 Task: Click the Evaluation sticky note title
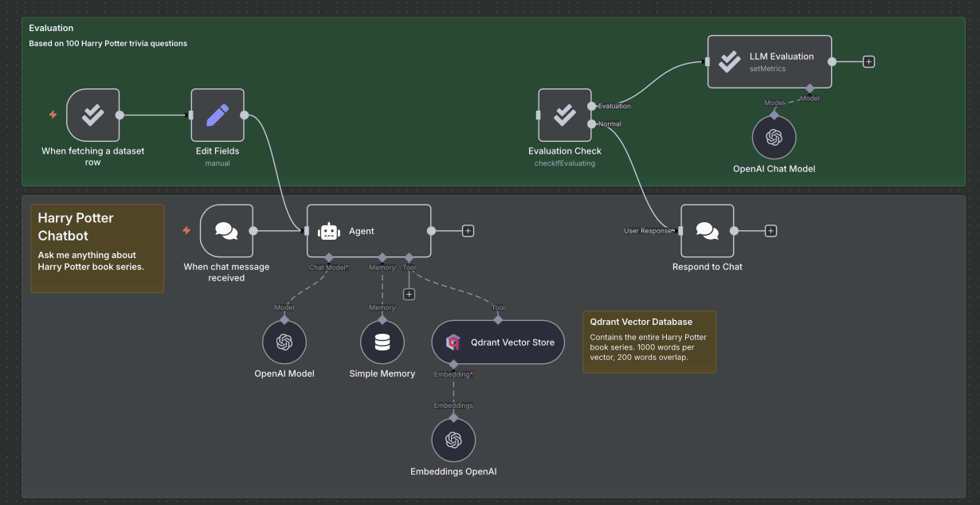(51, 28)
